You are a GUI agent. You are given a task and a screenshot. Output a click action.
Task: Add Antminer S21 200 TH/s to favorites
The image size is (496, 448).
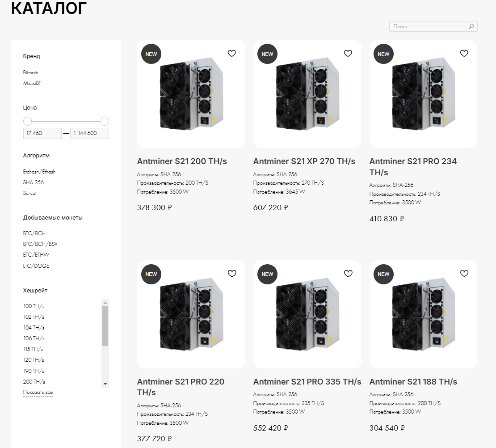[x=232, y=53]
